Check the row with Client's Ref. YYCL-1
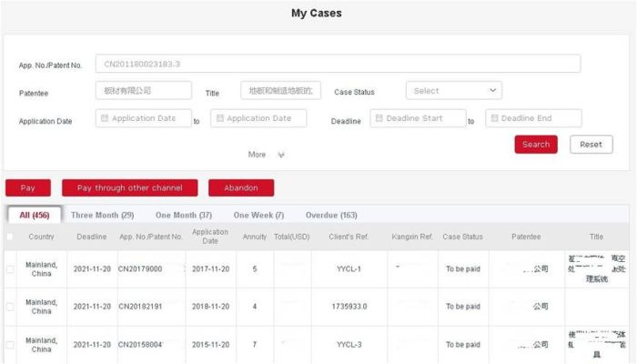The image size is (637, 364). [10, 269]
